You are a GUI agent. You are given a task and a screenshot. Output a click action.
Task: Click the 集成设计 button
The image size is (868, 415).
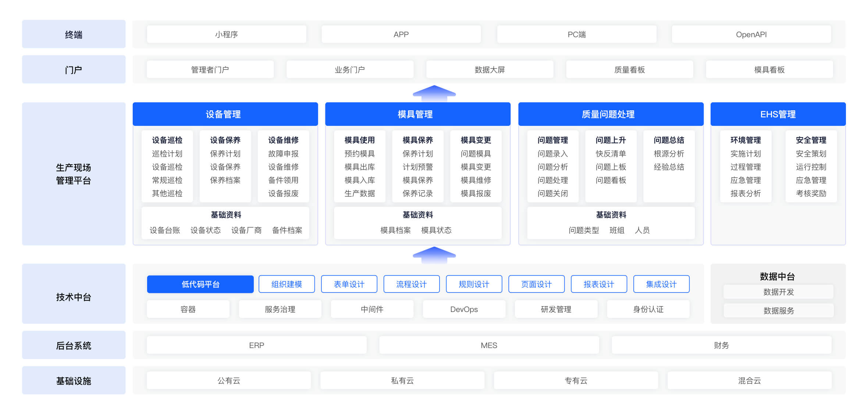661,284
